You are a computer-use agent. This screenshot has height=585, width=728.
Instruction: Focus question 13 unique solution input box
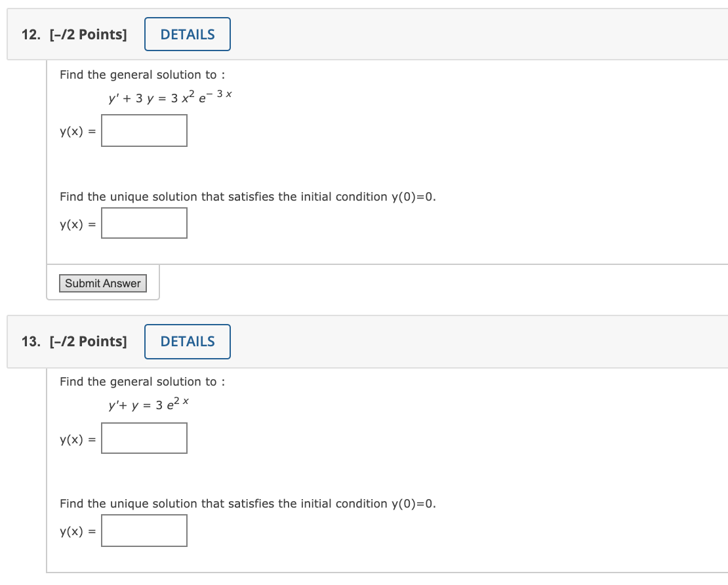[x=144, y=531]
